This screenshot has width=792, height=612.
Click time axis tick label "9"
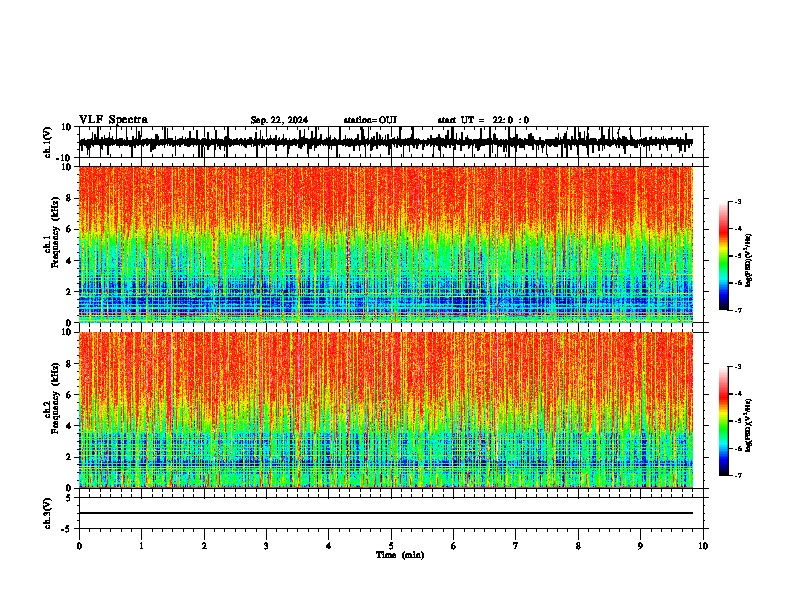click(x=640, y=546)
